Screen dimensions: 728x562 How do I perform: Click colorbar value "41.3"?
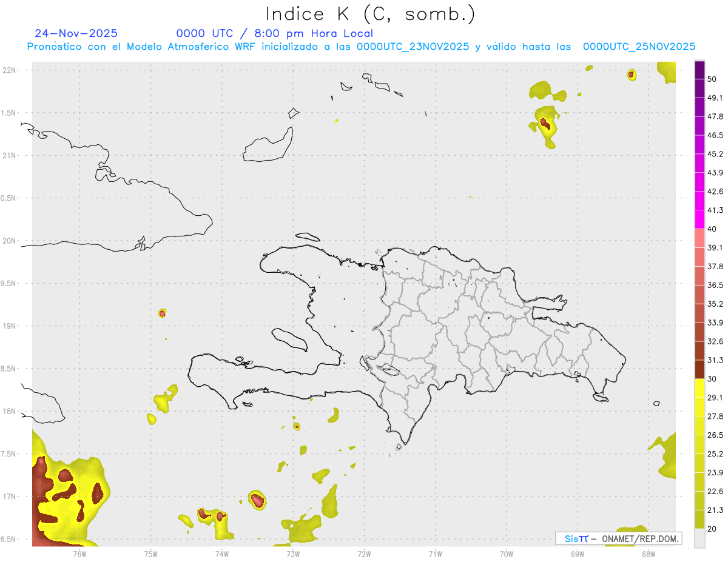[x=715, y=210]
